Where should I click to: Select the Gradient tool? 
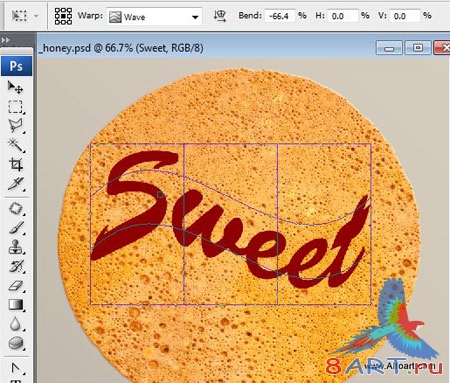click(15, 305)
